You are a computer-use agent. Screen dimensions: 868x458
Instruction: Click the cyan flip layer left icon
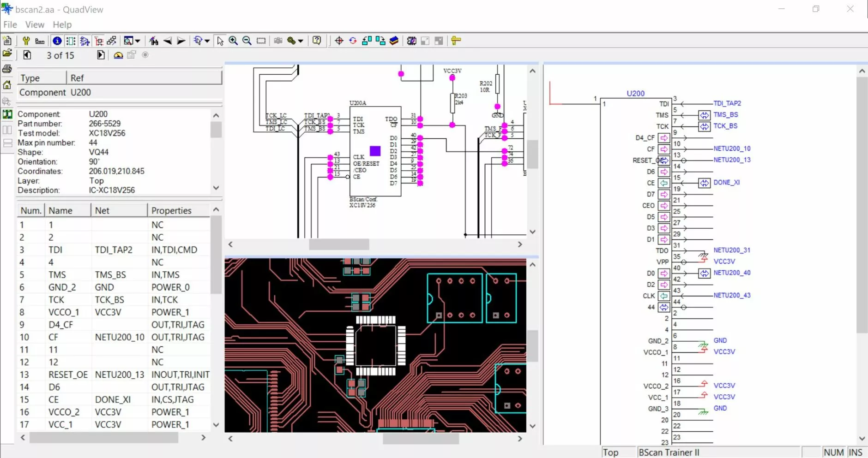point(367,41)
